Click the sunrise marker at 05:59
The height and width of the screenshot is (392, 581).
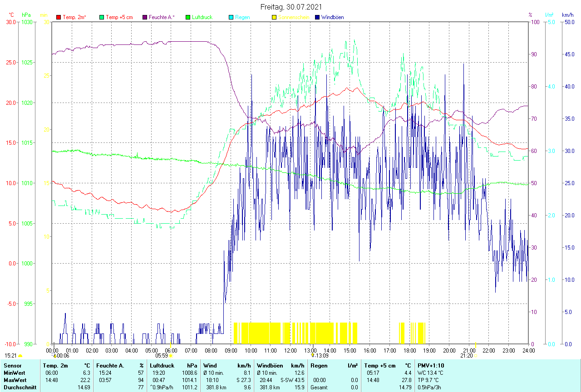[171, 356]
